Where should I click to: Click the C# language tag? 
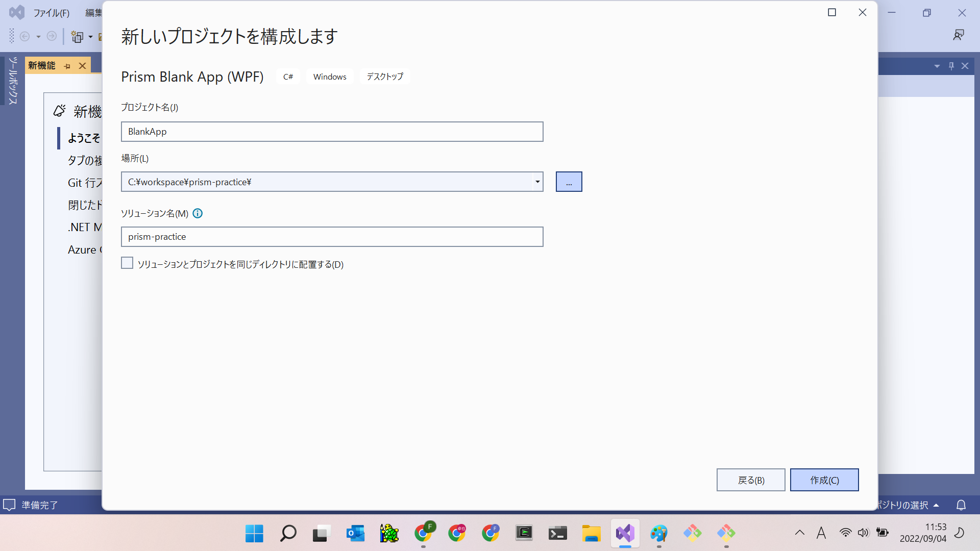pos(288,77)
